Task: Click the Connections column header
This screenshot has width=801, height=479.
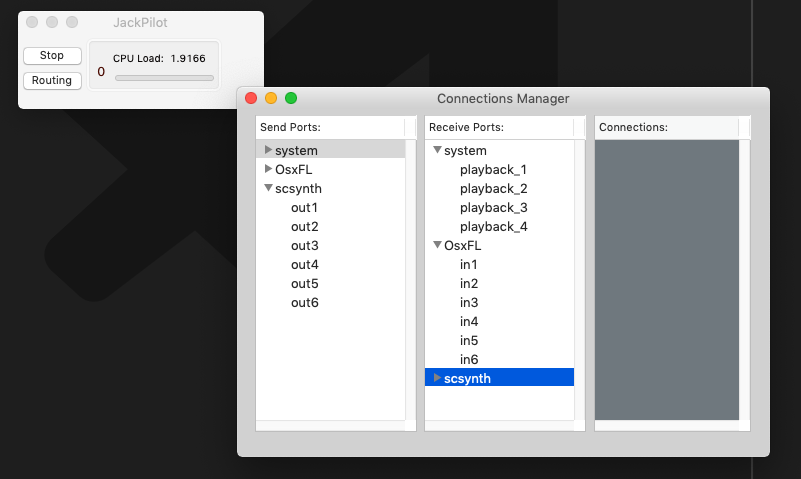Action: point(666,127)
